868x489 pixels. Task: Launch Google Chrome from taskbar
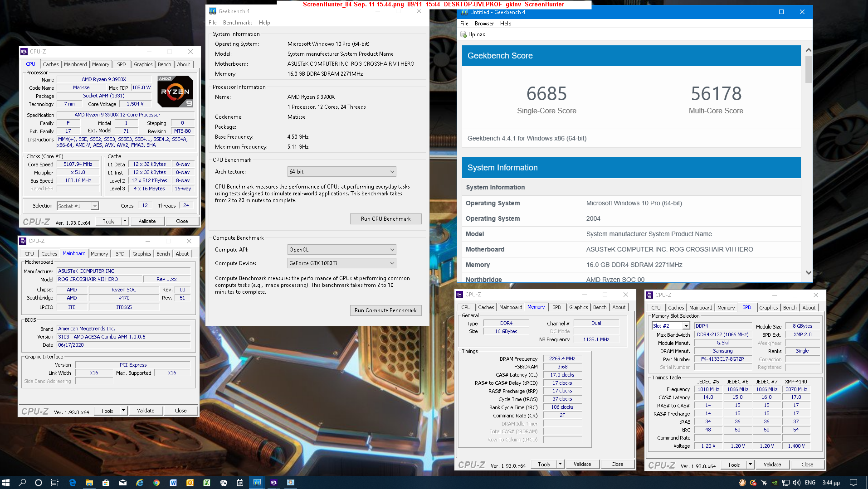click(156, 483)
